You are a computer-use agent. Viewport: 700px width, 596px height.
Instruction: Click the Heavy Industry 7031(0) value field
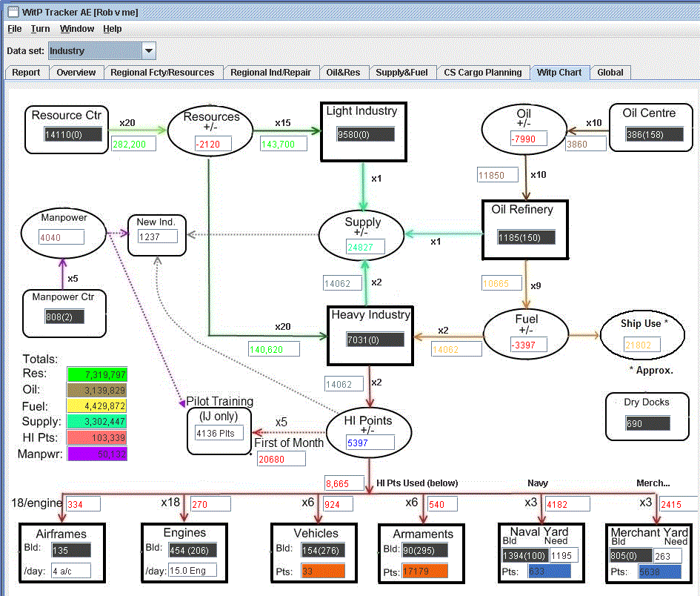tap(375, 340)
